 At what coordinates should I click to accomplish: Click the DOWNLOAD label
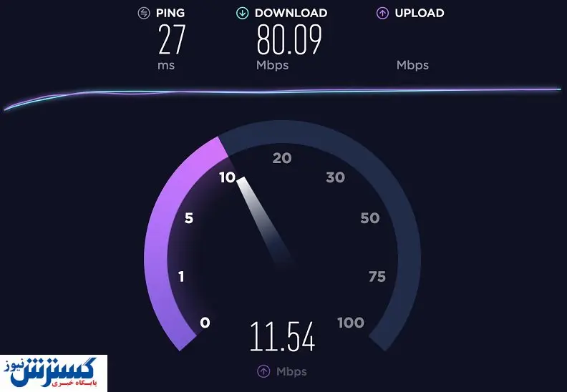tap(291, 14)
